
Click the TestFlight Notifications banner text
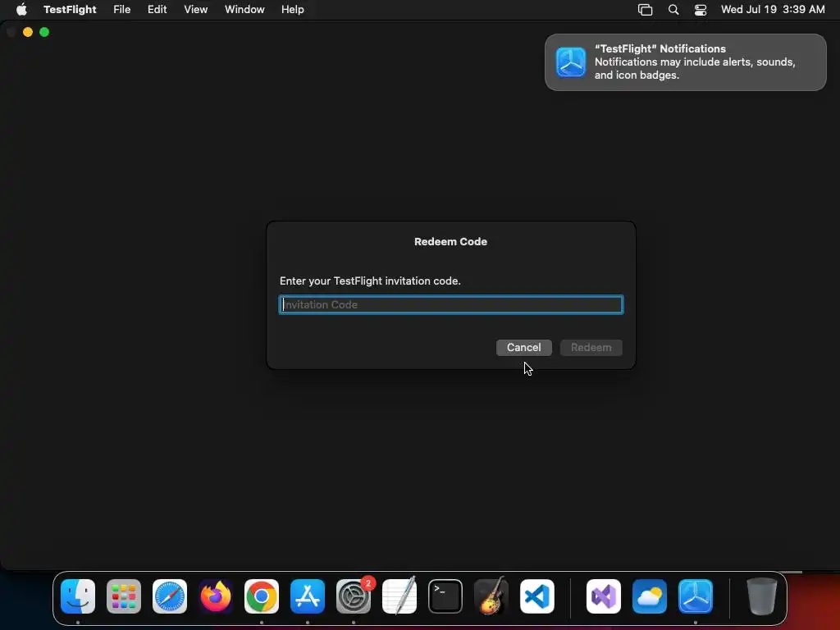[x=695, y=62]
